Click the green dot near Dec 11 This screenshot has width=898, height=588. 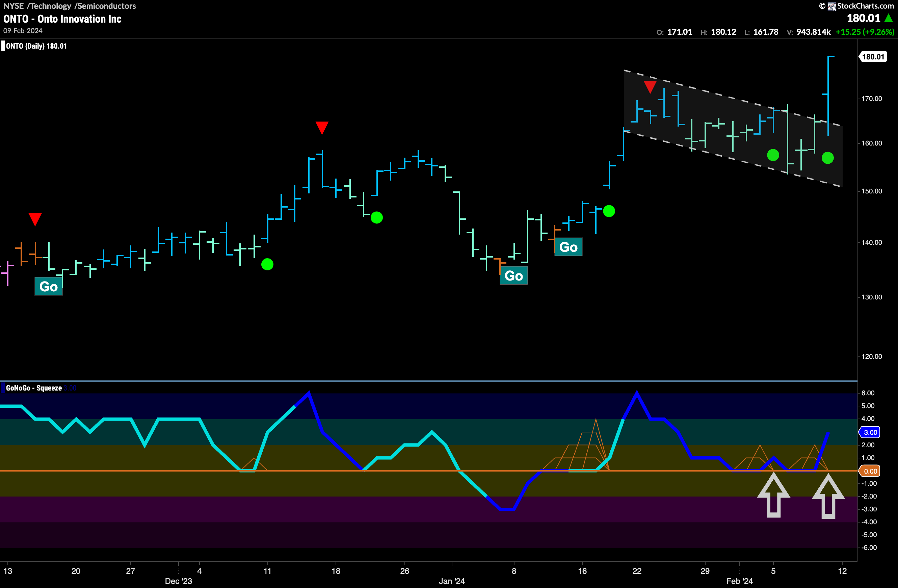(x=267, y=264)
